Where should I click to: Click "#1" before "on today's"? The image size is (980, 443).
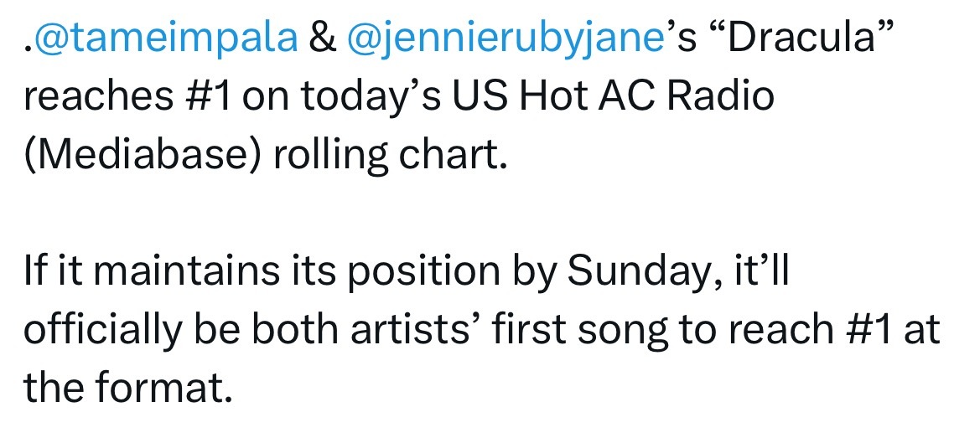(209, 96)
